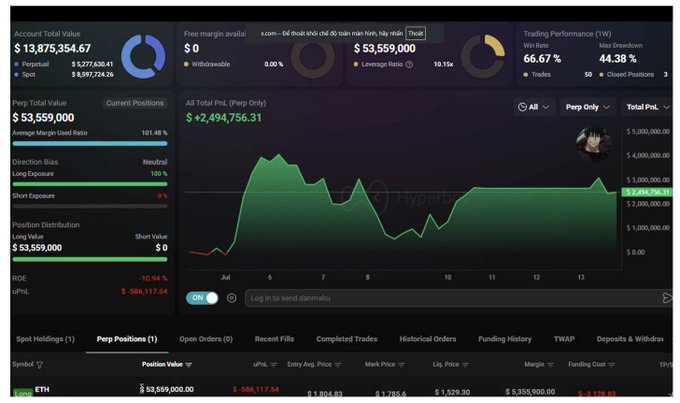View the Historical Orders tab
The width and height of the screenshot is (680, 403).
[x=428, y=339]
